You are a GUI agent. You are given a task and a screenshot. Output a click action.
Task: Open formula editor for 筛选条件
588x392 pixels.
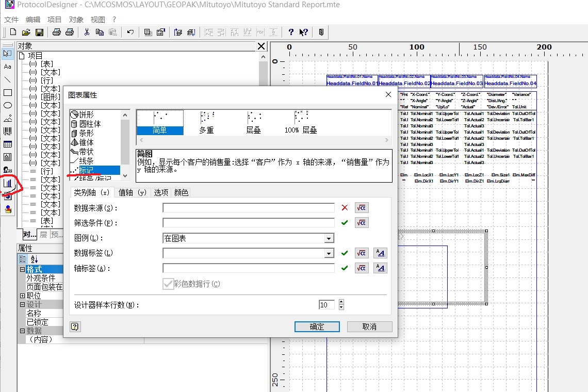(362, 223)
